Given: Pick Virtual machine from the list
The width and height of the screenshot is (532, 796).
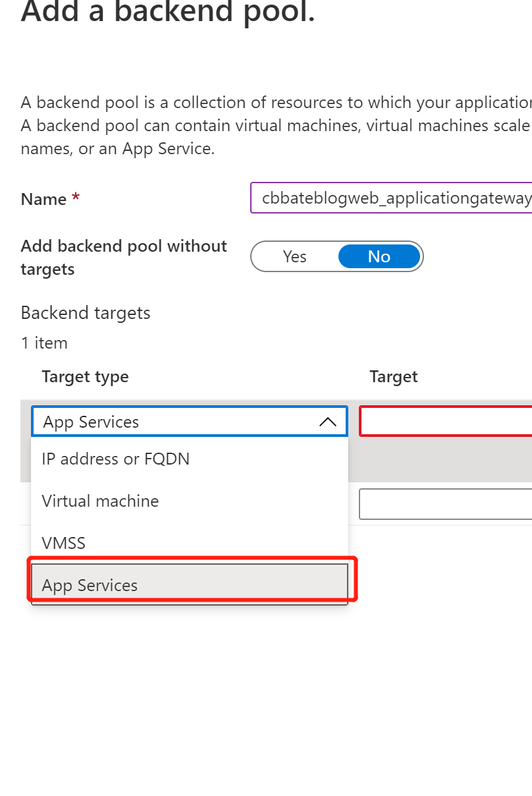Looking at the screenshot, I should [x=100, y=501].
